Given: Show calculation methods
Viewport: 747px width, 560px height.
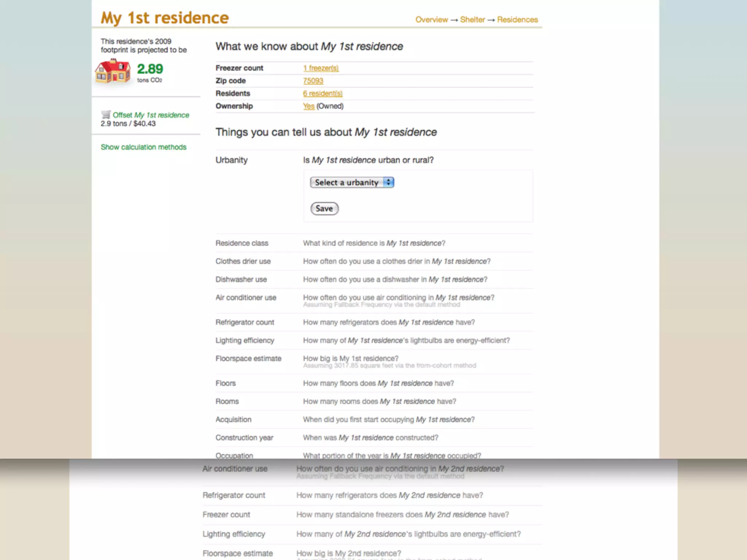Looking at the screenshot, I should [143, 147].
